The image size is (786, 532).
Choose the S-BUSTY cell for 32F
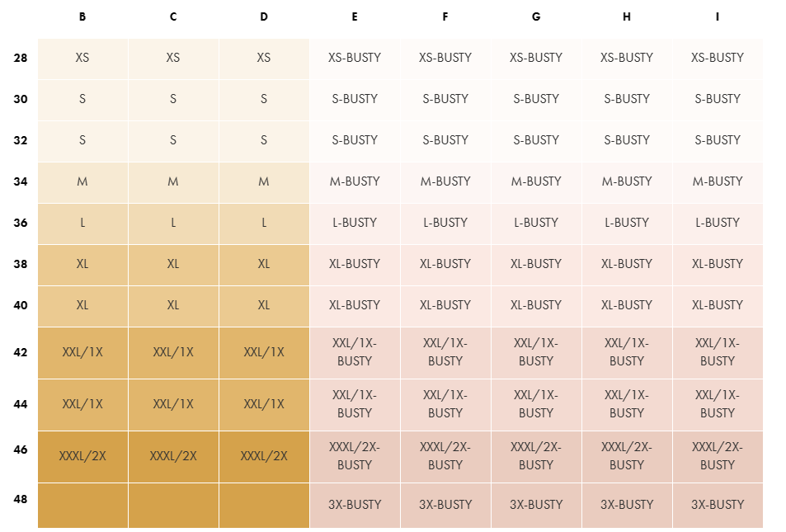pyautogui.click(x=445, y=140)
